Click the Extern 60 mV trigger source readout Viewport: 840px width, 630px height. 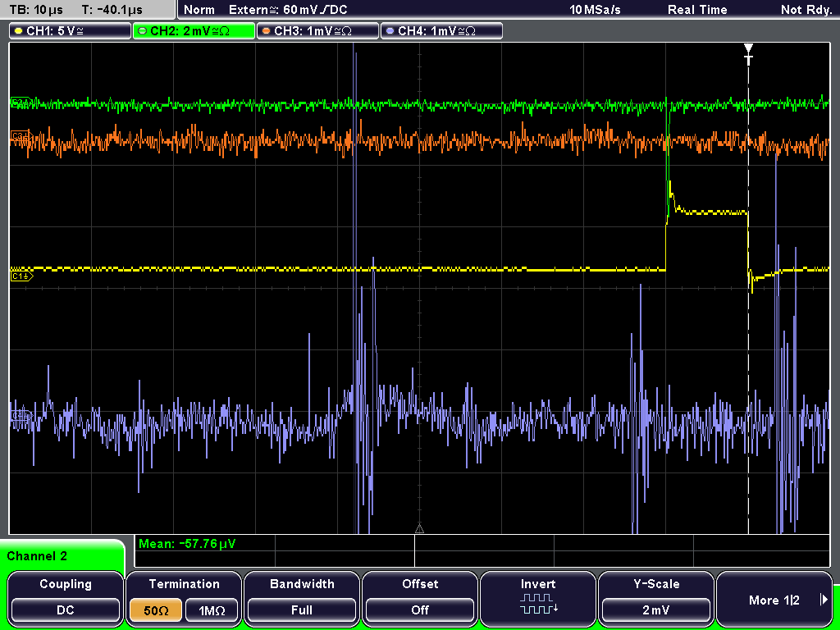pos(288,10)
